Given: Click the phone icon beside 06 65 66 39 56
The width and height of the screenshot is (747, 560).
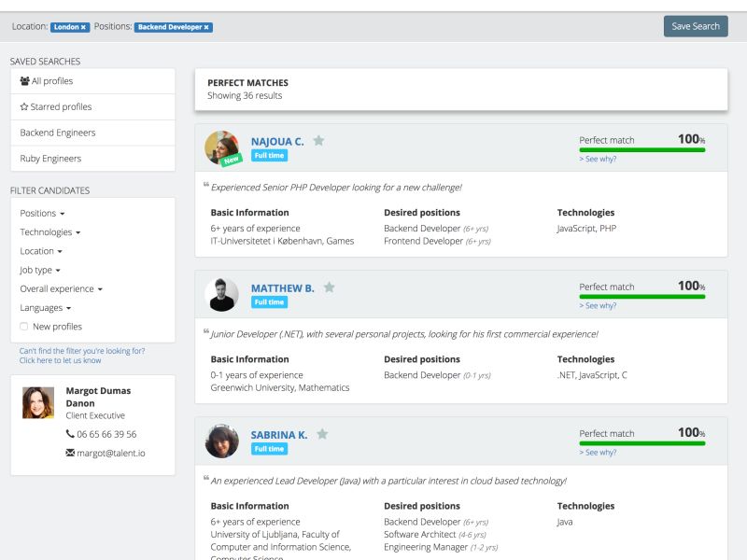Looking at the screenshot, I should (x=70, y=434).
